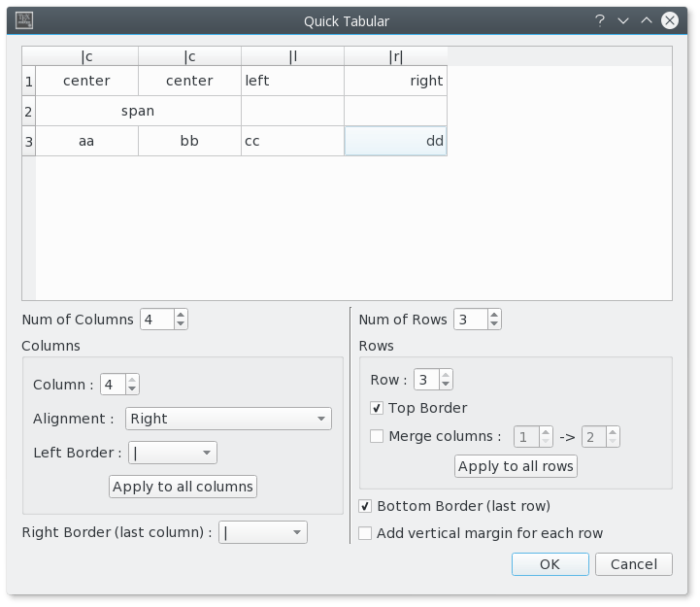Viewport: 700px width, 607px height.
Task: Enable Add vertical margin for each row
Action: click(x=365, y=533)
